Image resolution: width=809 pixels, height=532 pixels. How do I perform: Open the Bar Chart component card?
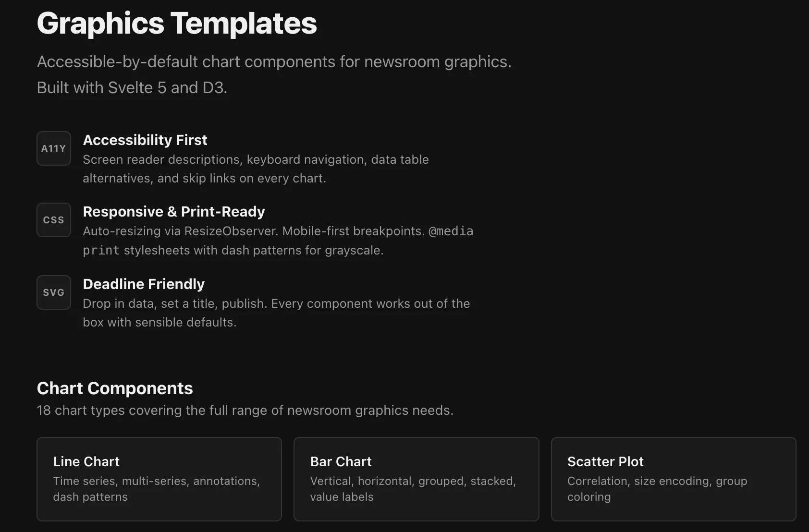pos(416,479)
